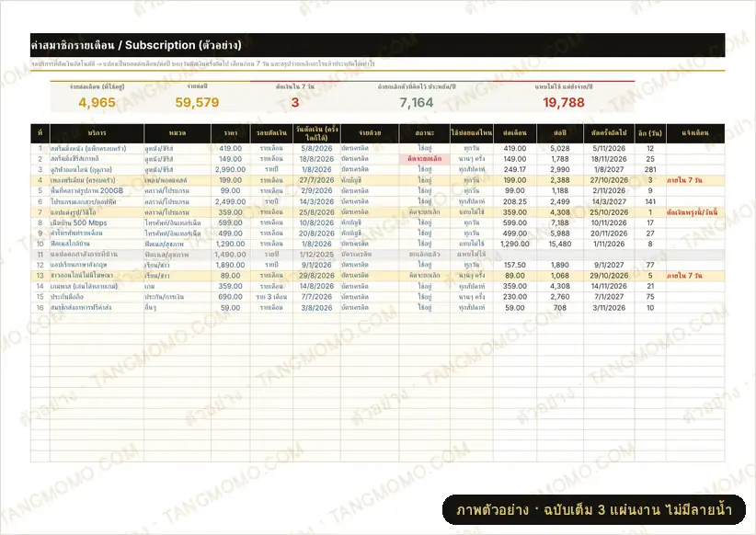This screenshot has height=535, width=756.
Task: Click the per-year value 5,988
Action: [560, 233]
